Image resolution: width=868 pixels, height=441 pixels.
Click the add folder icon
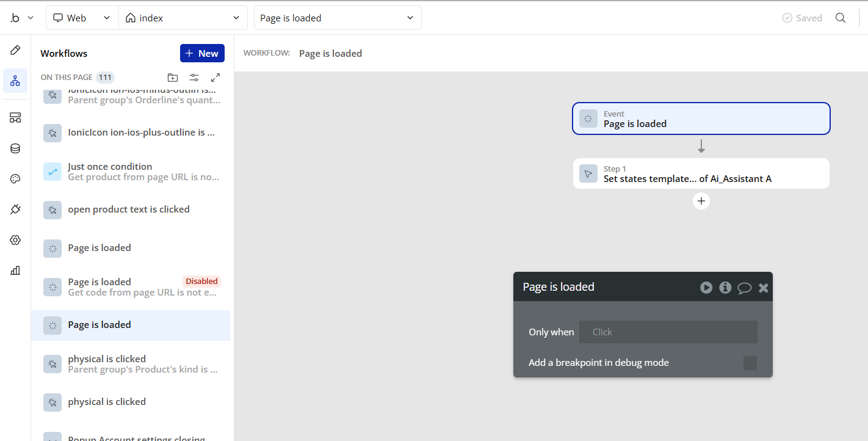click(x=173, y=78)
